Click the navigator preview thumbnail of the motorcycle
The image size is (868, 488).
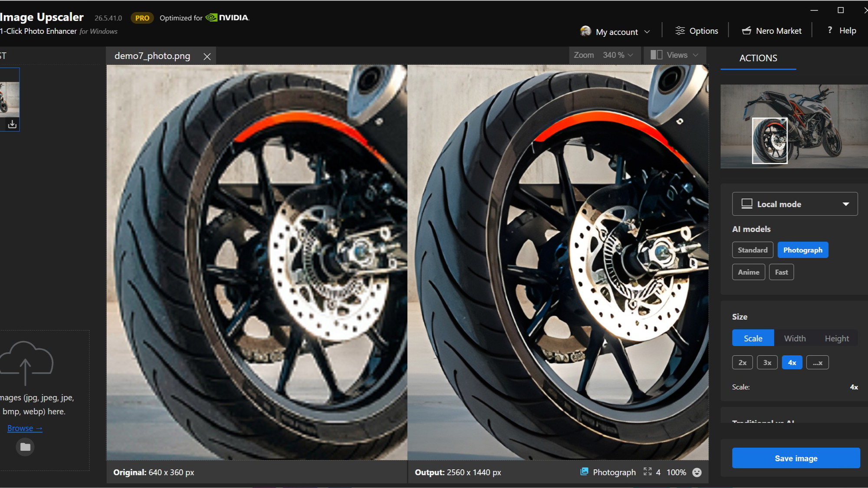pos(794,126)
